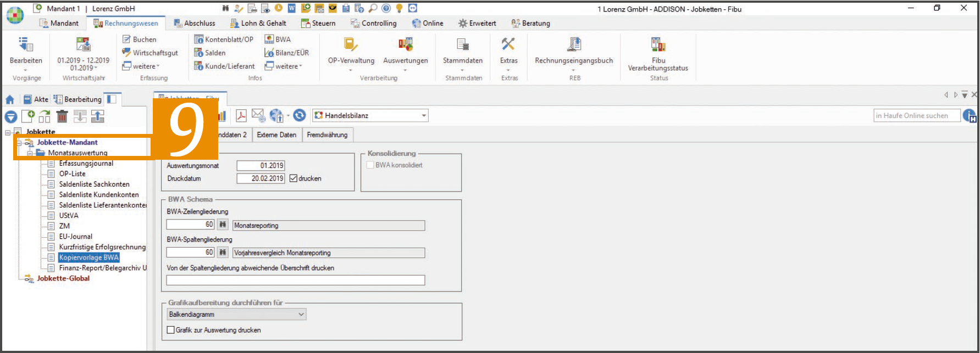Click the binoculars button beside BWA-Spaltengliederung 60
The image size is (980, 353).
[223, 253]
